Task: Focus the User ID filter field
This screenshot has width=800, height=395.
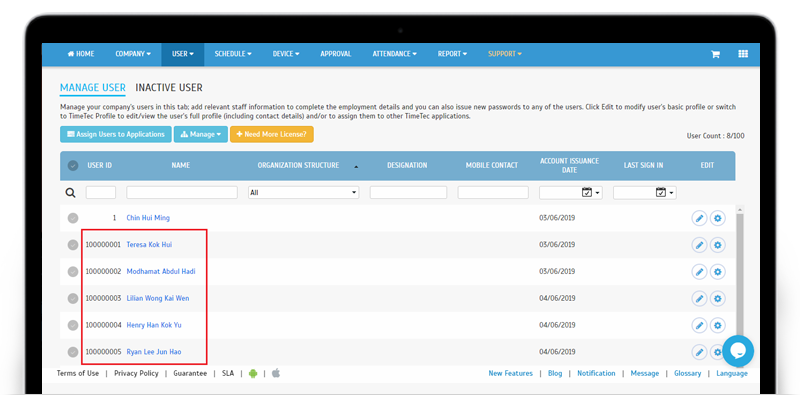Action: (x=101, y=193)
